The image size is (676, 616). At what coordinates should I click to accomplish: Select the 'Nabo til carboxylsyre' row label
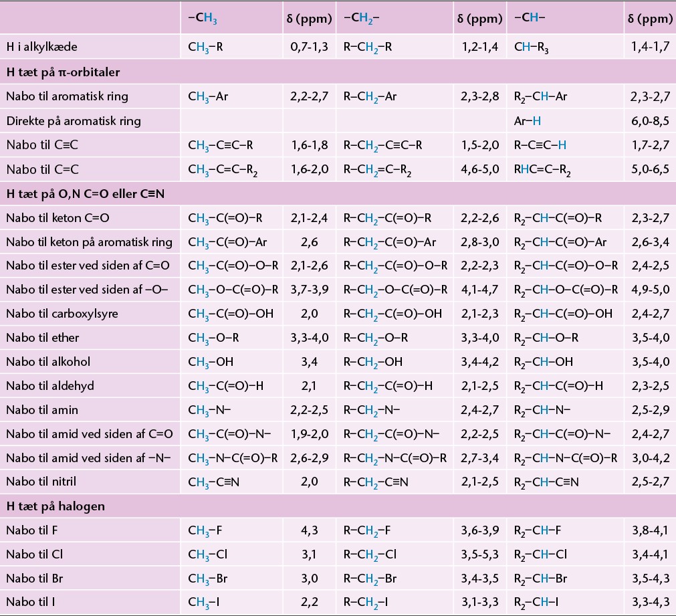[x=62, y=314]
